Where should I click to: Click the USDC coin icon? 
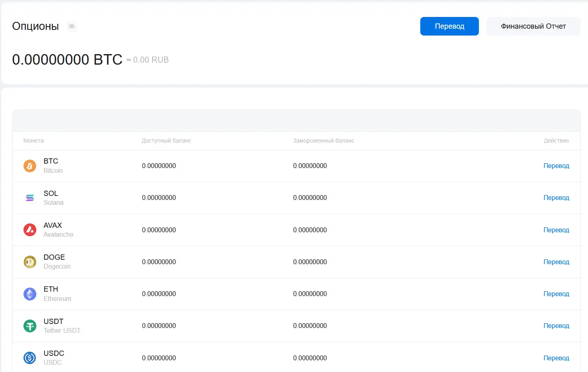click(30, 358)
